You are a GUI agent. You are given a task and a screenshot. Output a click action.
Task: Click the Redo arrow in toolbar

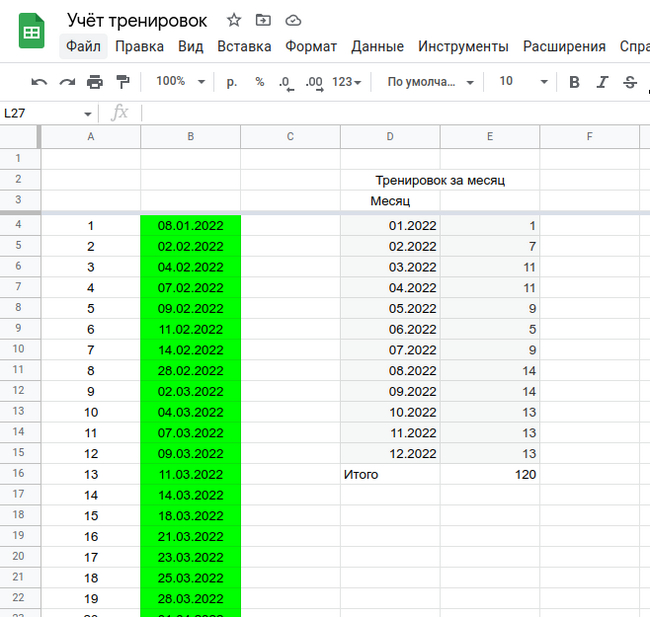(x=67, y=82)
